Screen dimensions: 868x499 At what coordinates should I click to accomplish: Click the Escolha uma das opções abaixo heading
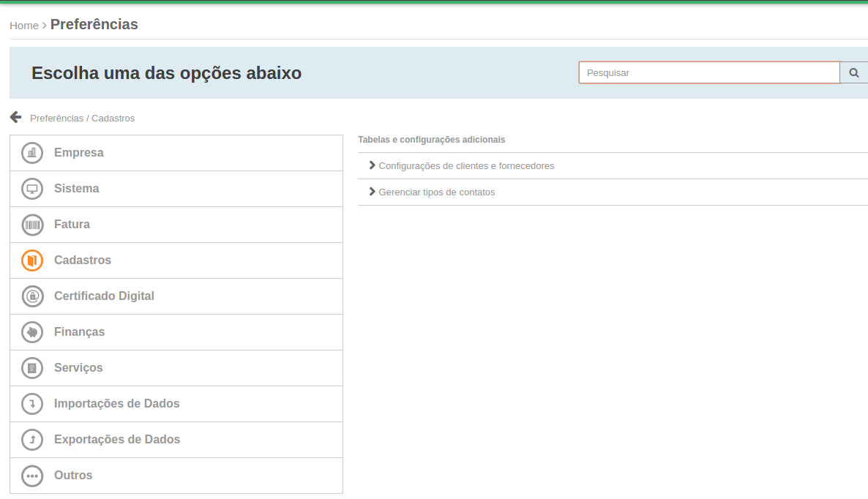[x=167, y=73]
